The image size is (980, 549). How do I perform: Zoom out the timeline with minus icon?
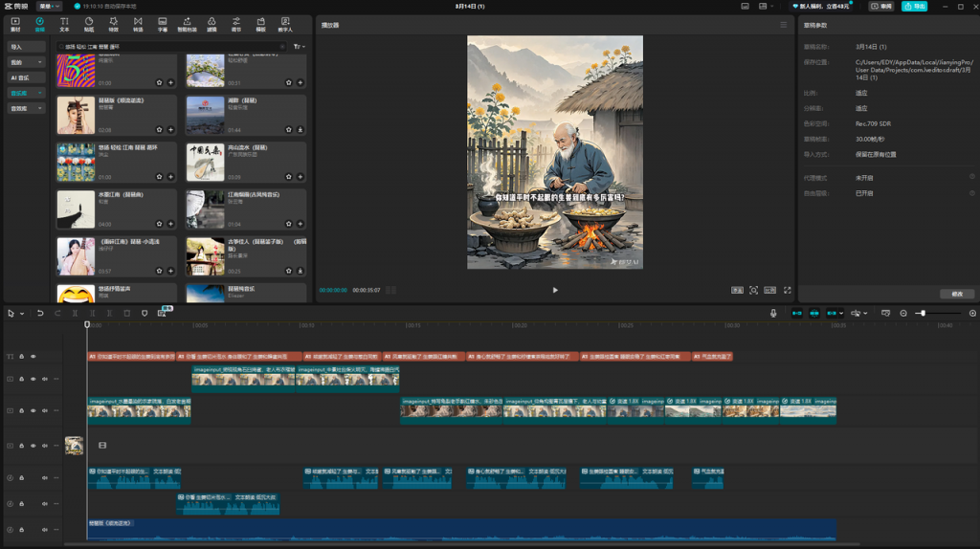point(903,313)
